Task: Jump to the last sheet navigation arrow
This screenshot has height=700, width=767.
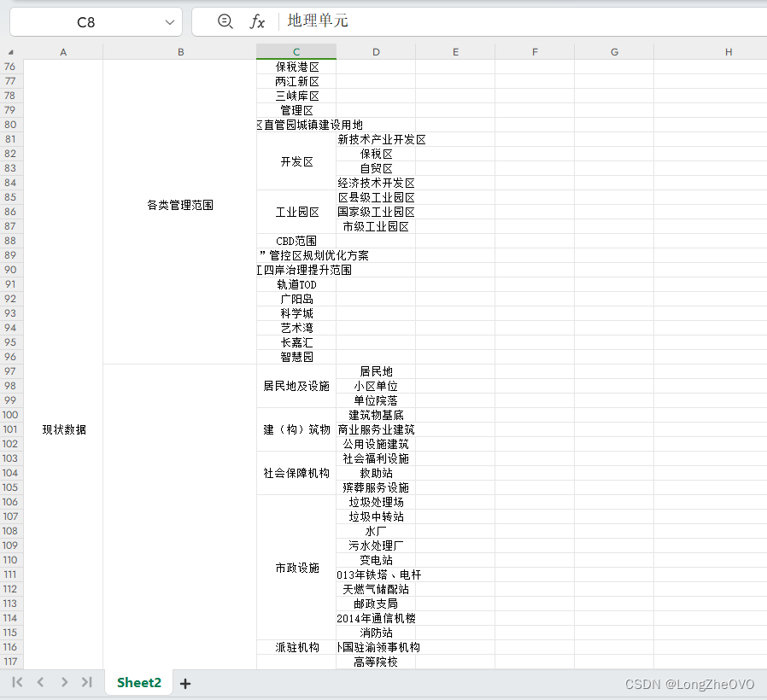Action: (86, 682)
